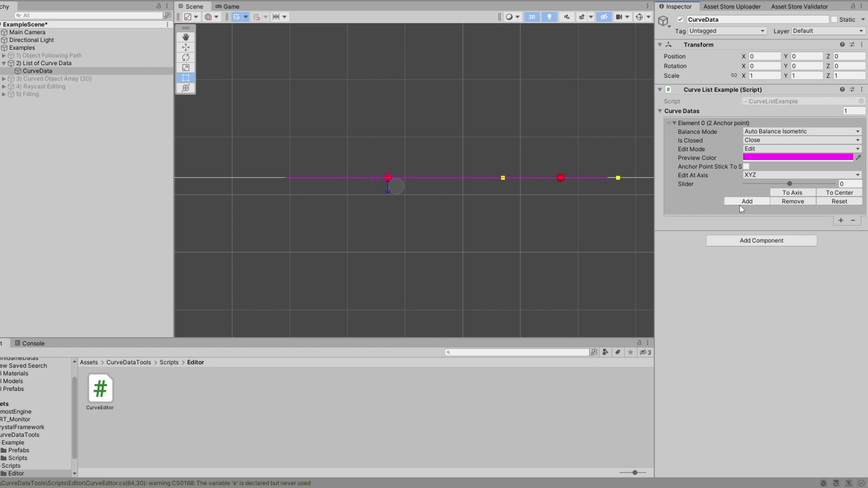Open Curve List Example component context menu

coord(862,89)
